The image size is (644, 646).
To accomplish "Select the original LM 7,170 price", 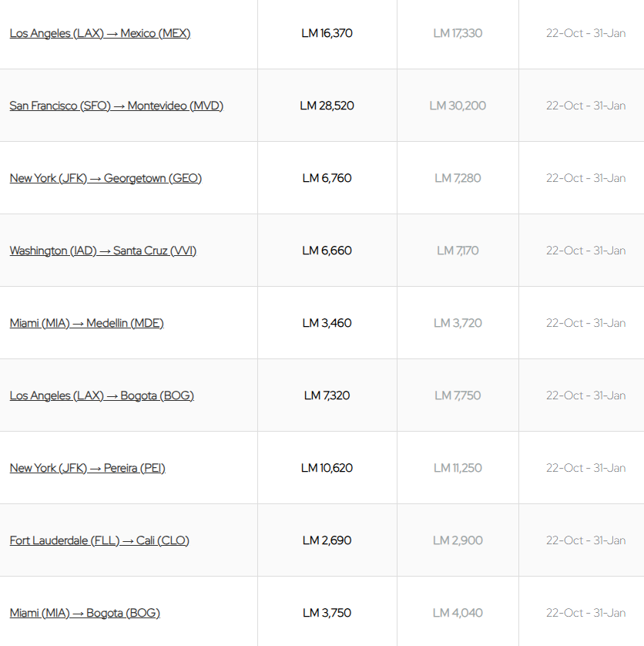I will click(x=458, y=251).
